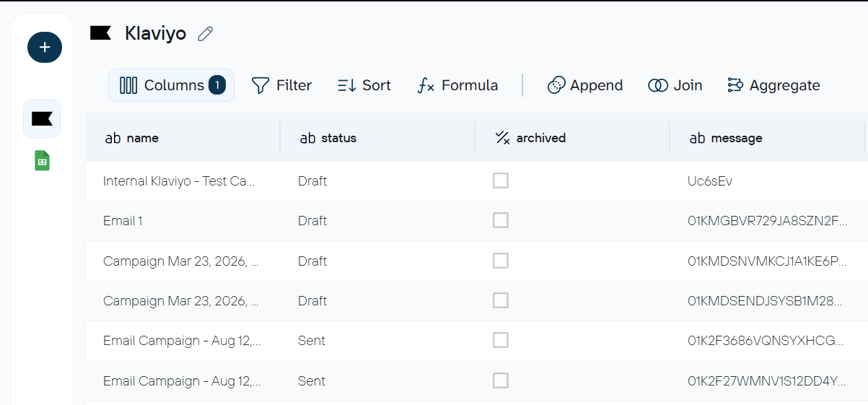Open the Columns panel button

coord(171,85)
